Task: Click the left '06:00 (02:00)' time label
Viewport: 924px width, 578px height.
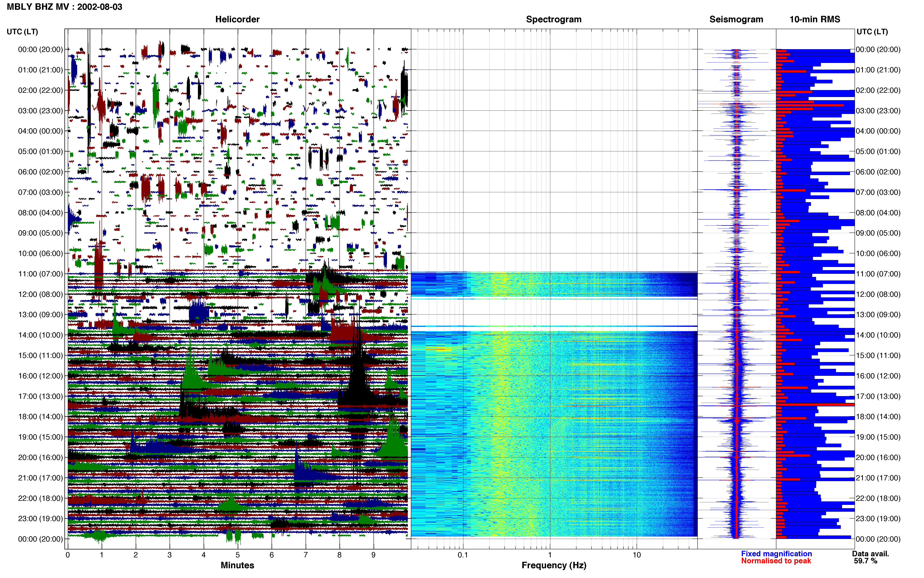Action: [41, 172]
